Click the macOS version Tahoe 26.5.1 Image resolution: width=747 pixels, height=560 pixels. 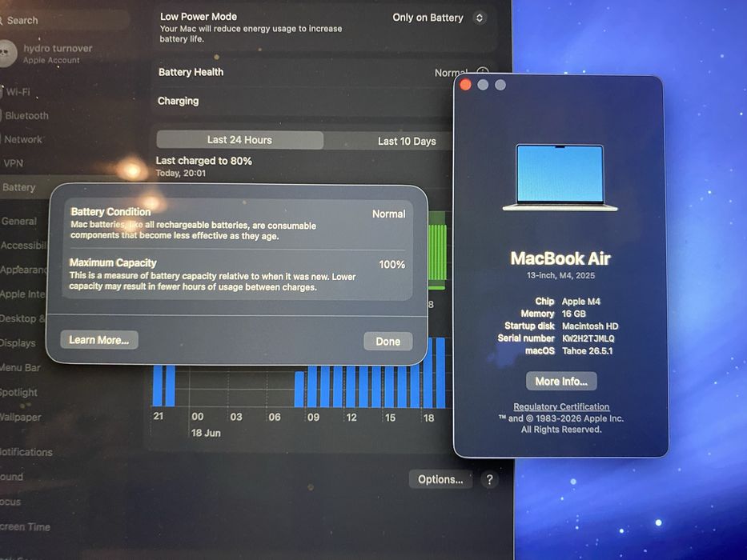[x=588, y=351]
